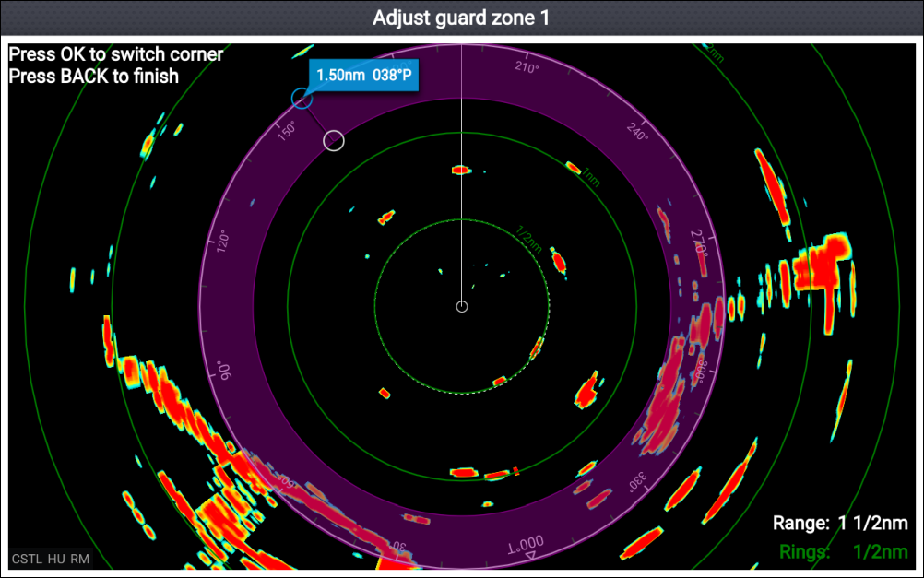The height and width of the screenshot is (578, 924).
Task: Click the 150° bearing mark on the guard zone
Action: pyautogui.click(x=287, y=131)
